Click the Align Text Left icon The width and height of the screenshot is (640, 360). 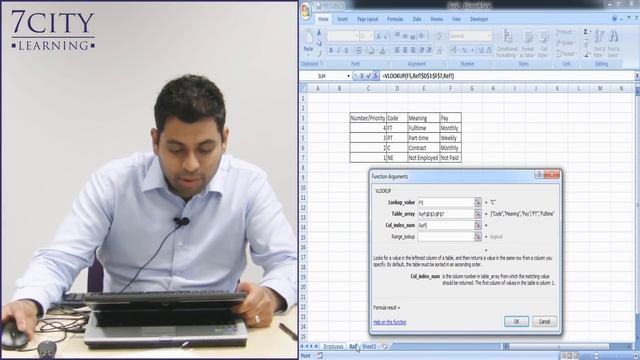click(x=397, y=51)
